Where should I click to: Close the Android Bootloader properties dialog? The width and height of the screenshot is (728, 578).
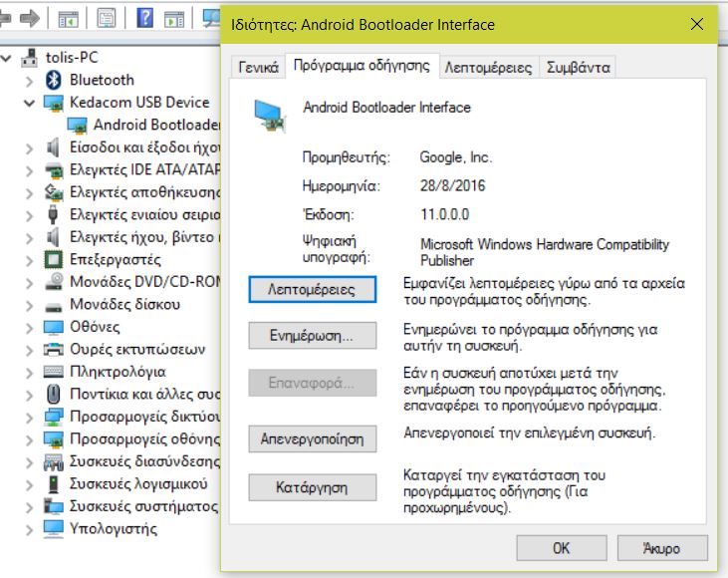coord(697,24)
